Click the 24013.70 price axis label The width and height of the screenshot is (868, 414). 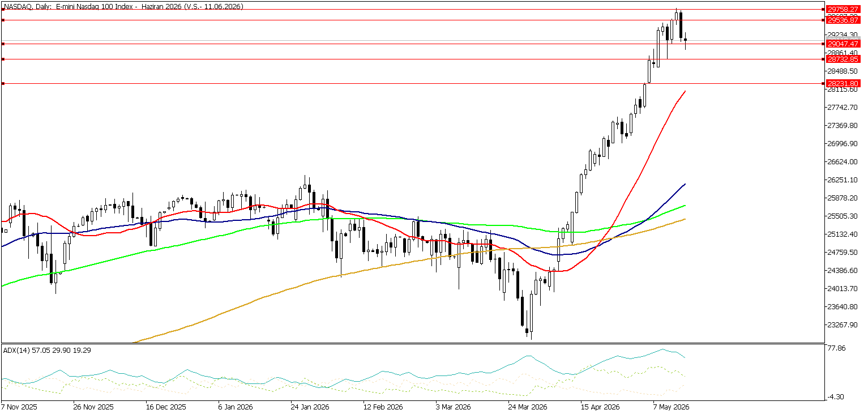(844, 289)
